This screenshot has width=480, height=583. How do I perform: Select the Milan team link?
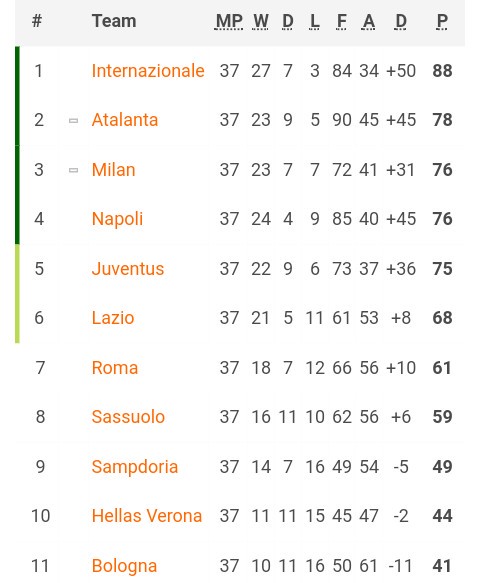point(113,170)
